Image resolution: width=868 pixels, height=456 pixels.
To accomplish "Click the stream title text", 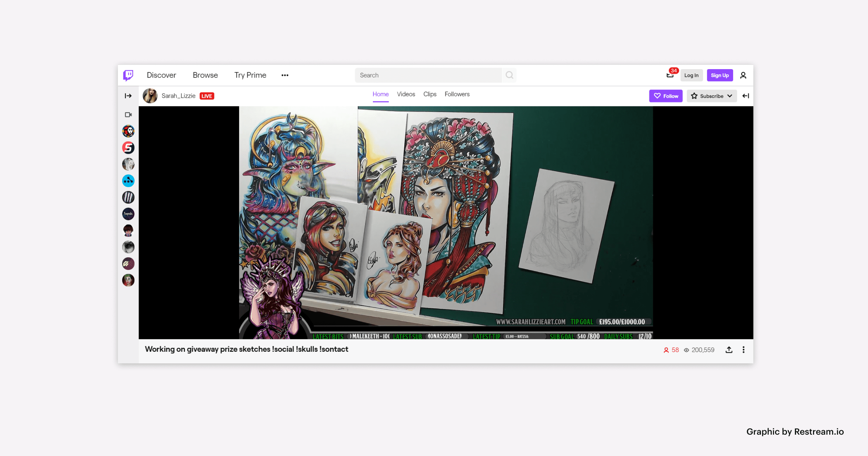I will 246,349.
